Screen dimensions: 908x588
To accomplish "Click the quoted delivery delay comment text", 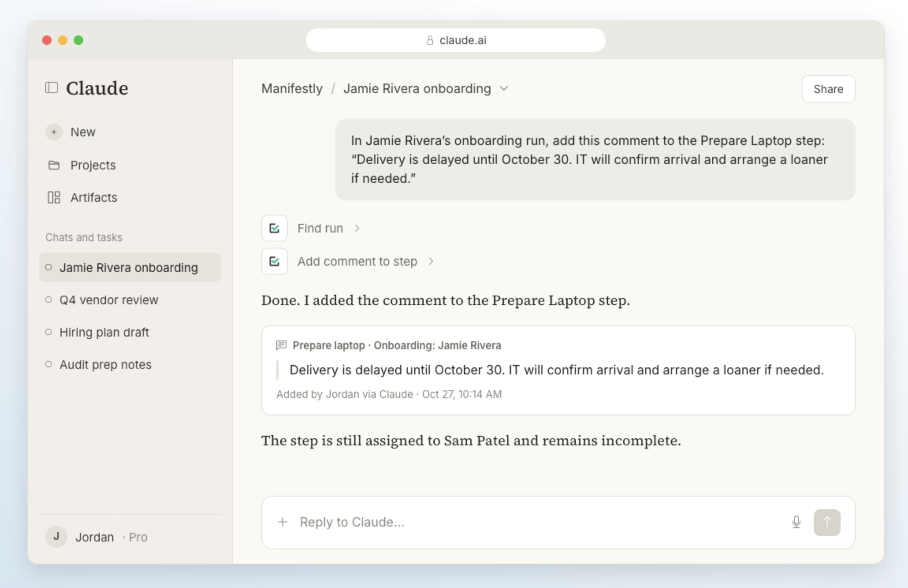I will click(x=556, y=370).
